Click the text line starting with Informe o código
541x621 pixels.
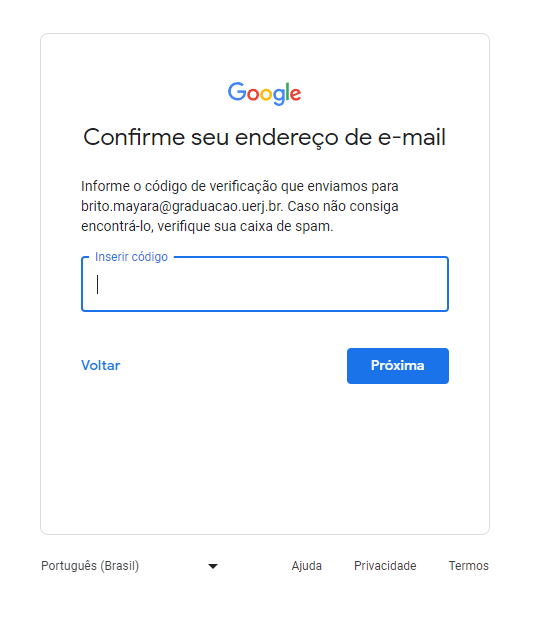(x=240, y=186)
